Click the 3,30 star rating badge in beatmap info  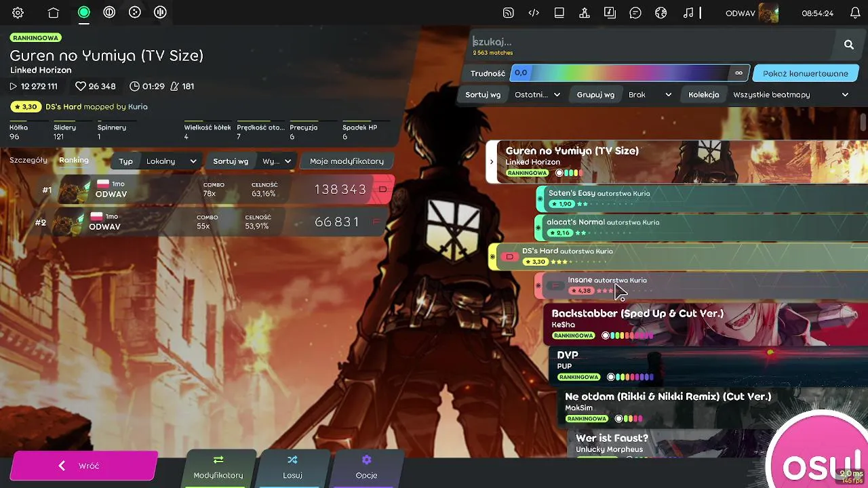coord(25,106)
